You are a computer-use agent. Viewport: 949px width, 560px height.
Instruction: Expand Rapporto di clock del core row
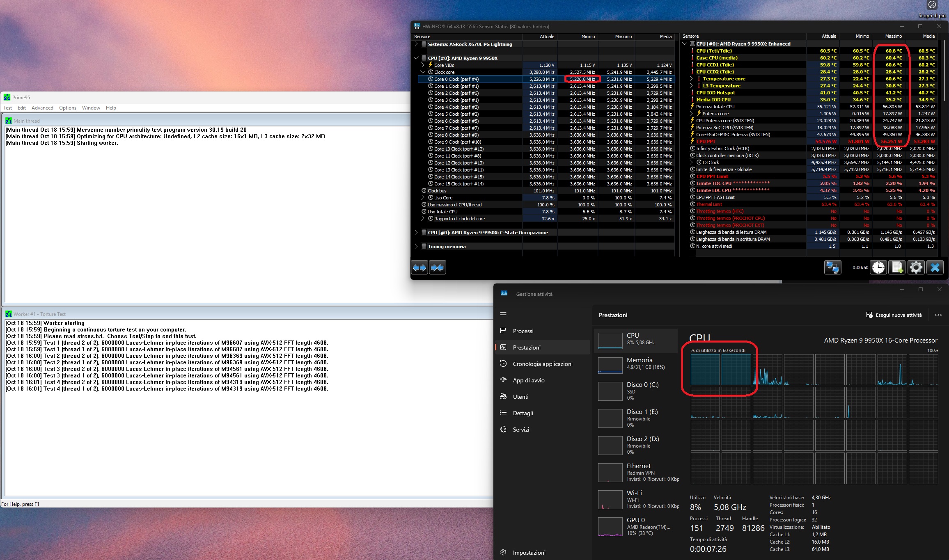(x=423, y=219)
